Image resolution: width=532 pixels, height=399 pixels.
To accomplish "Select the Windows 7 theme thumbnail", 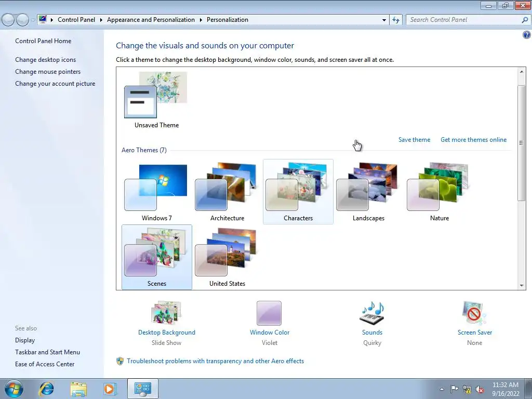I will 156,192.
